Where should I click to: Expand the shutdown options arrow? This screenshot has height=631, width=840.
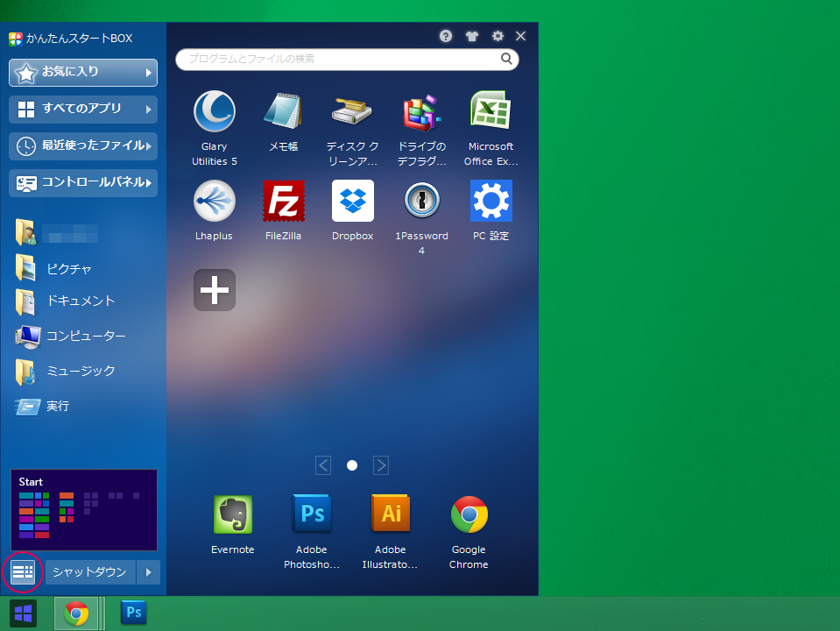148,572
